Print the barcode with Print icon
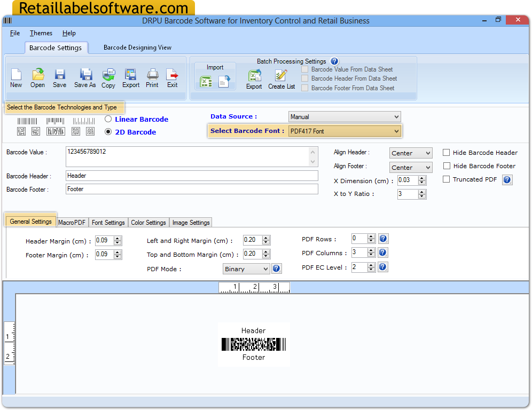This screenshot has height=410, width=532. click(152, 74)
